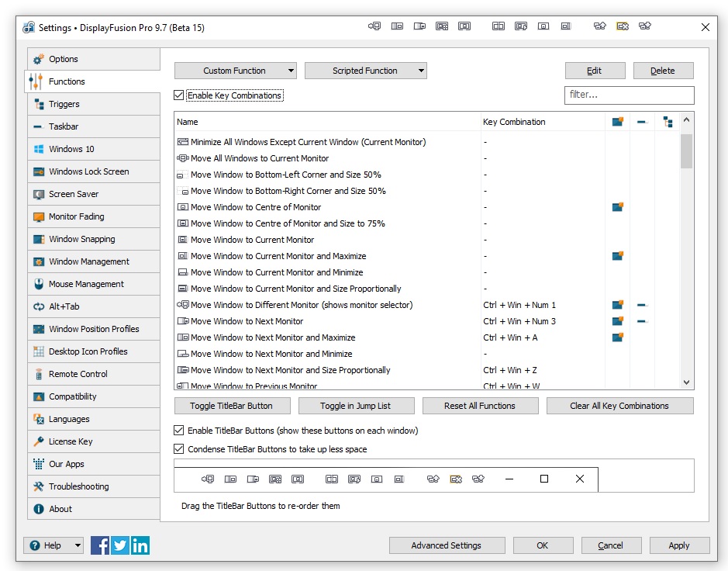Open the Custom Function dropdown
The image size is (728, 571).
235,71
